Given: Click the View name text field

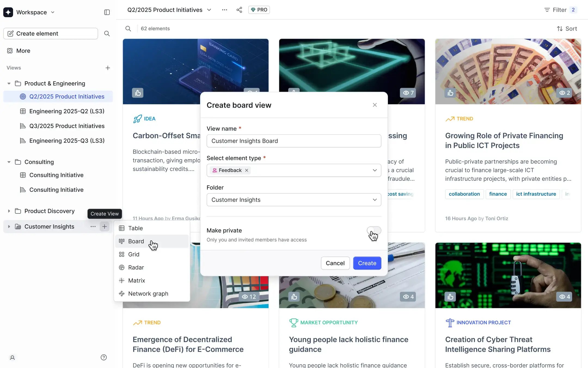Looking at the screenshot, I should pos(293,141).
